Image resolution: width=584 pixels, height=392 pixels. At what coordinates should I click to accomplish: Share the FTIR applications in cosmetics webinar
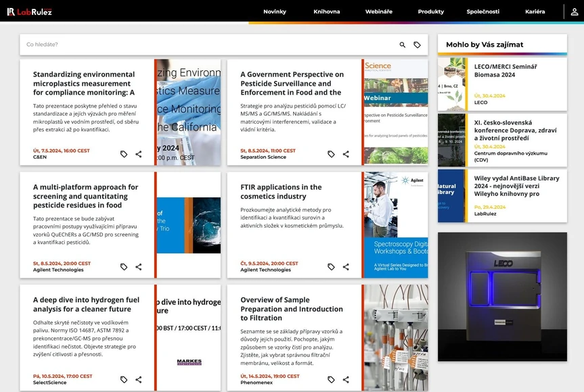tap(346, 267)
